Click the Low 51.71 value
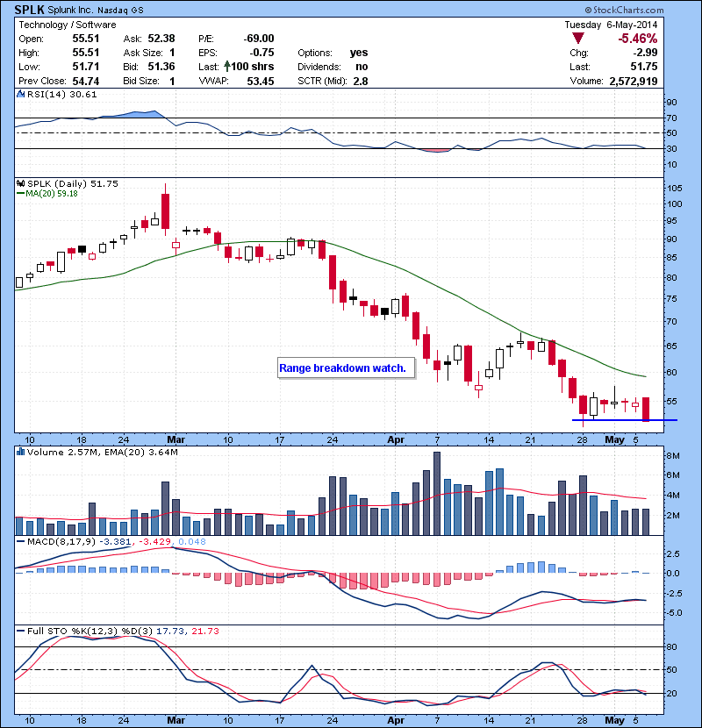Image resolution: width=702 pixels, height=728 pixels. 86,67
